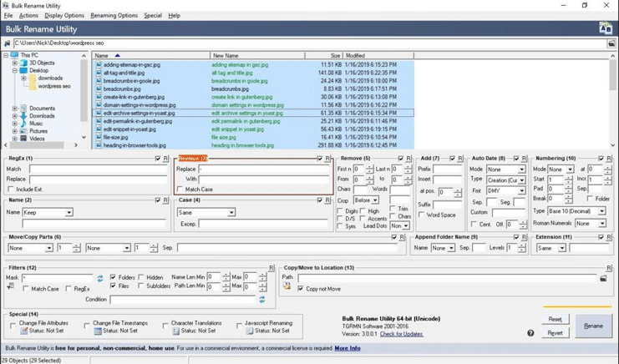Screen dimensions: 619x364
Task: Open the File menu
Action: (8, 15)
